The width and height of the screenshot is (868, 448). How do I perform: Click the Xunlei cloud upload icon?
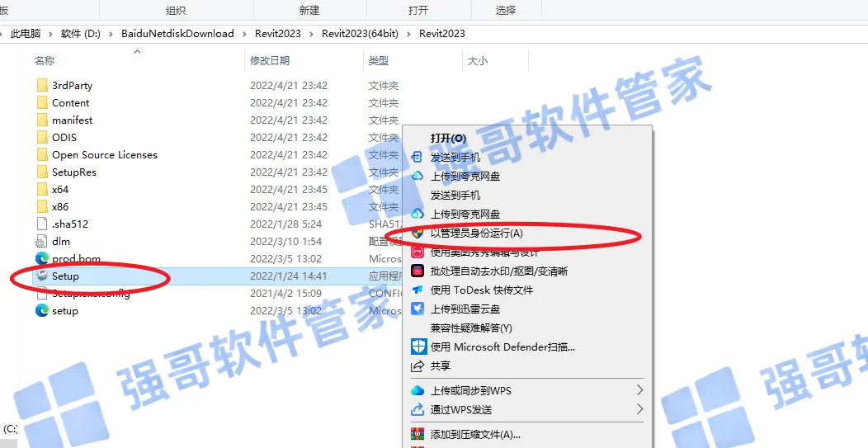click(417, 309)
